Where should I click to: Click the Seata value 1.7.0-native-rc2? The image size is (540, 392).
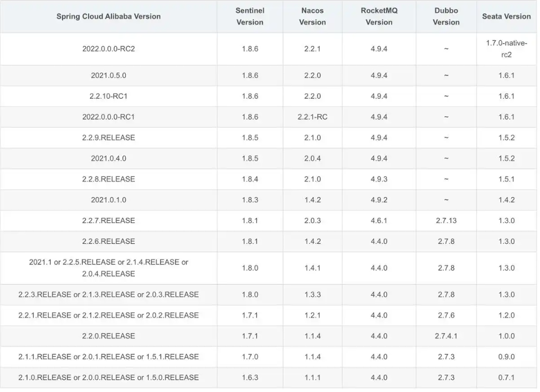click(506, 49)
